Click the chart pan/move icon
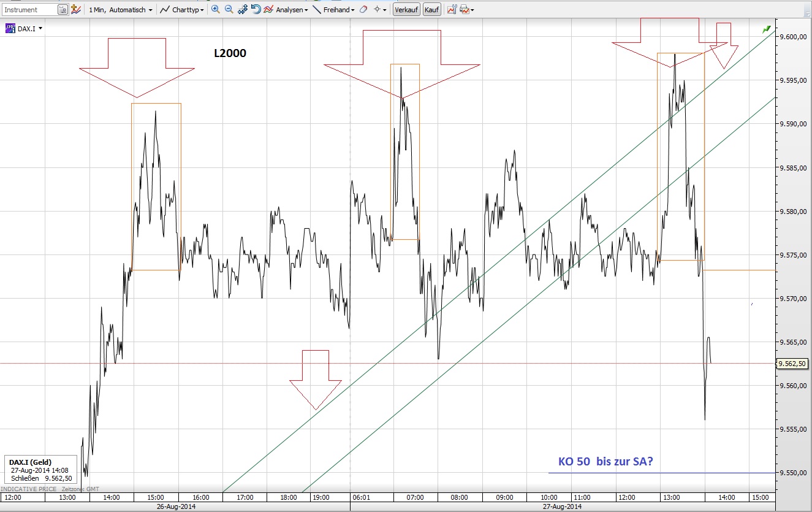This screenshot has height=512, width=812. [x=241, y=9]
